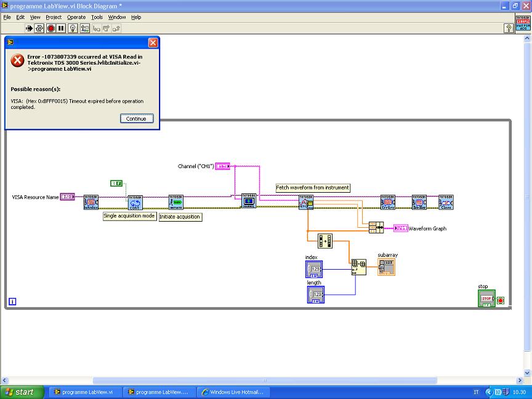Click the horizontal scrollbar right arrow
This screenshot has width=532, height=399.
point(520,381)
